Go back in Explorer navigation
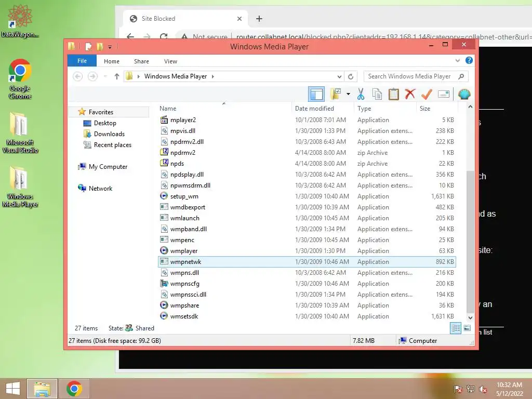 click(x=78, y=76)
